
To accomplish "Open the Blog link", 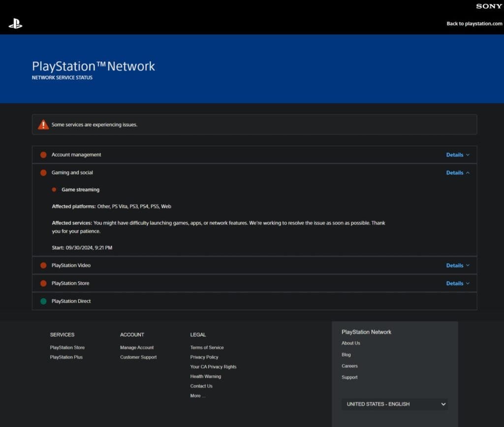I will click(346, 355).
